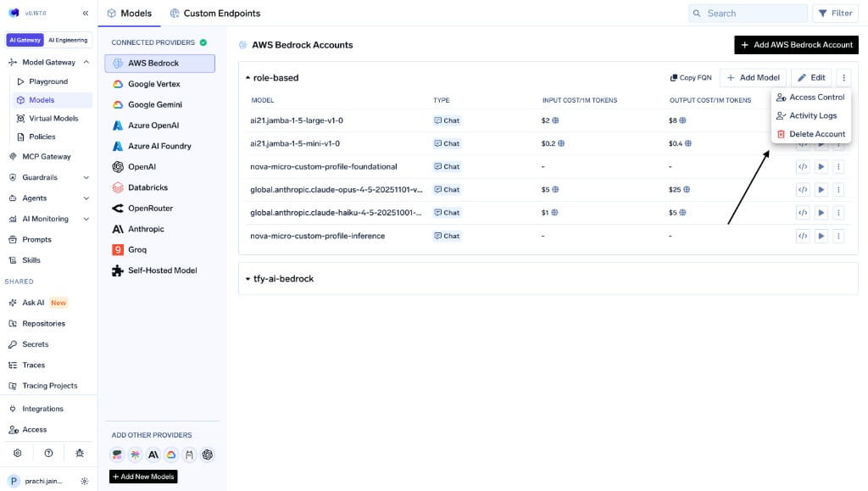
Task: Add the OpenAI provider from Add Other Providers icons
Action: (x=208, y=455)
